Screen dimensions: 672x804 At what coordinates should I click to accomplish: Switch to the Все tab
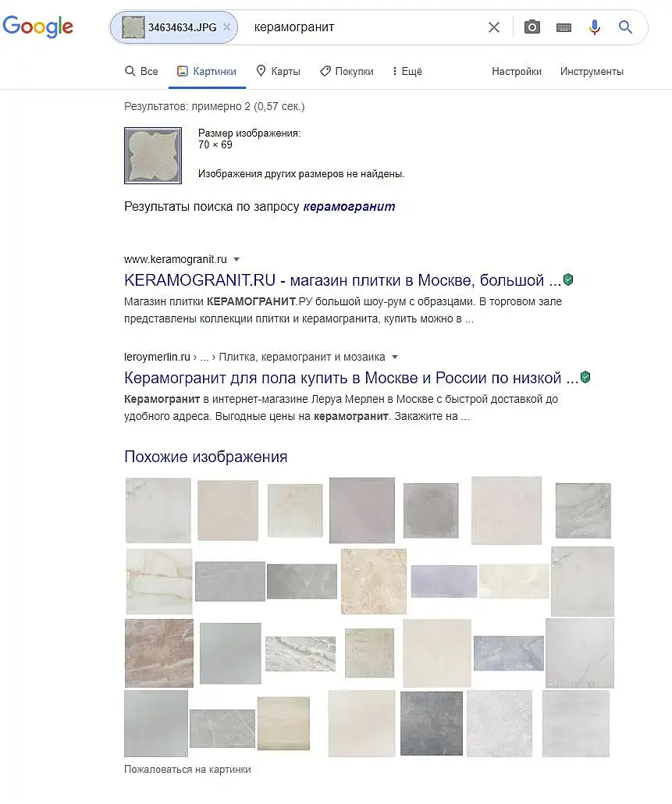pos(141,71)
